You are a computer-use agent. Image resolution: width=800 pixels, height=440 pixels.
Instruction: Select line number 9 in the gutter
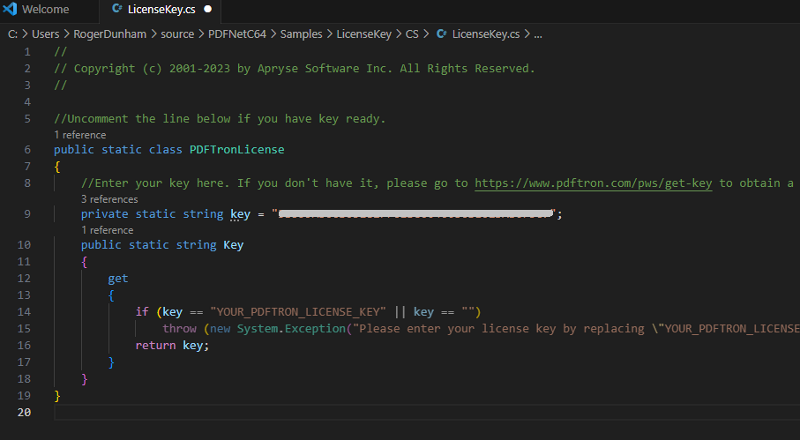click(27, 214)
